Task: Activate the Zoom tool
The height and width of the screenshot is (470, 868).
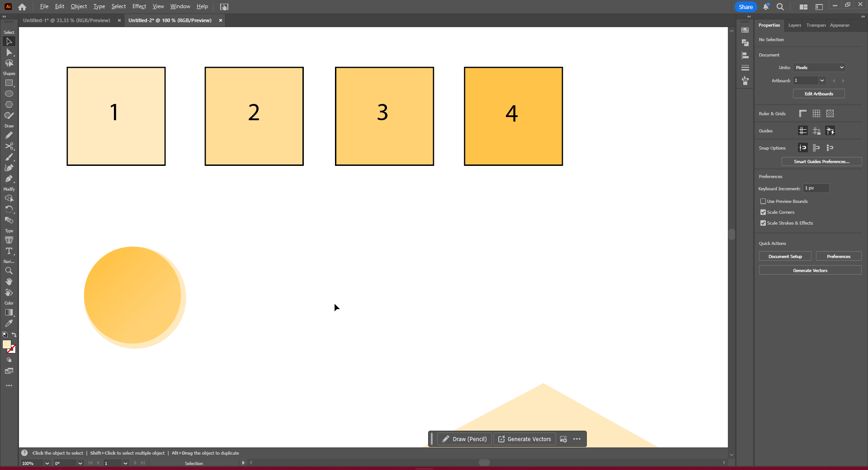Action: (x=9, y=271)
